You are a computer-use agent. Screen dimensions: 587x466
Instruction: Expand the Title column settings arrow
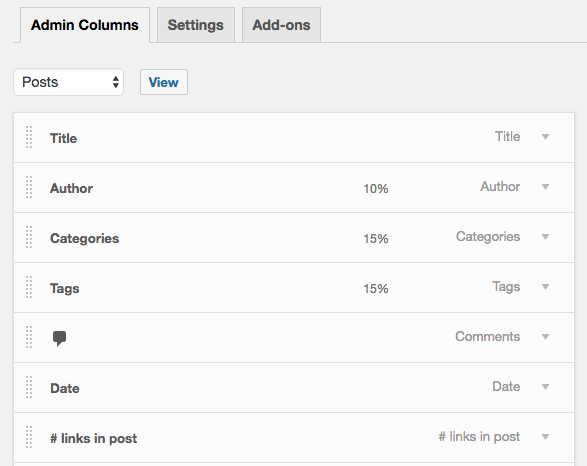tap(545, 137)
